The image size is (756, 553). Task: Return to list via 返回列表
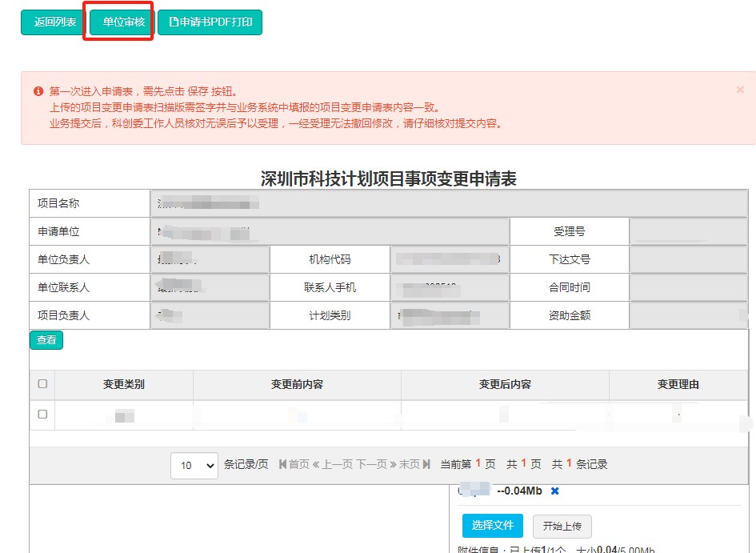tap(54, 22)
